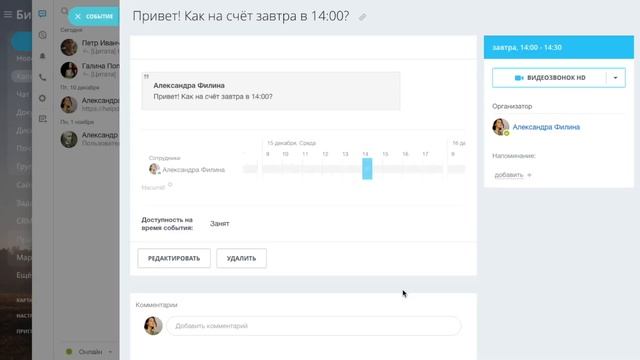This screenshot has width=640, height=360.
Task: Open Александр chat dated 1 ноября
Action: click(x=89, y=139)
